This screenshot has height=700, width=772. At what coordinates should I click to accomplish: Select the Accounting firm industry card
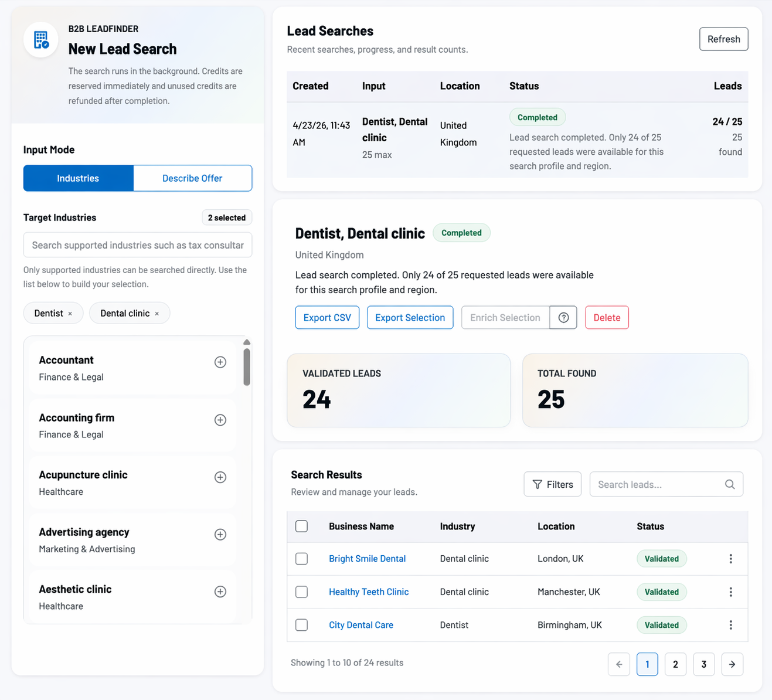point(132,426)
